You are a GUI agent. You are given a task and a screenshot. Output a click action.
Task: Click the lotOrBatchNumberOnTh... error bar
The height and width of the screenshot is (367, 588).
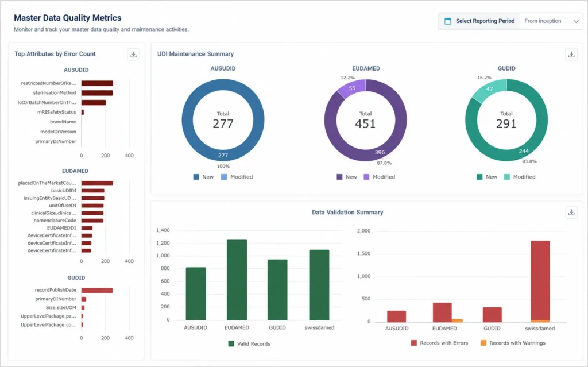pyautogui.click(x=94, y=102)
